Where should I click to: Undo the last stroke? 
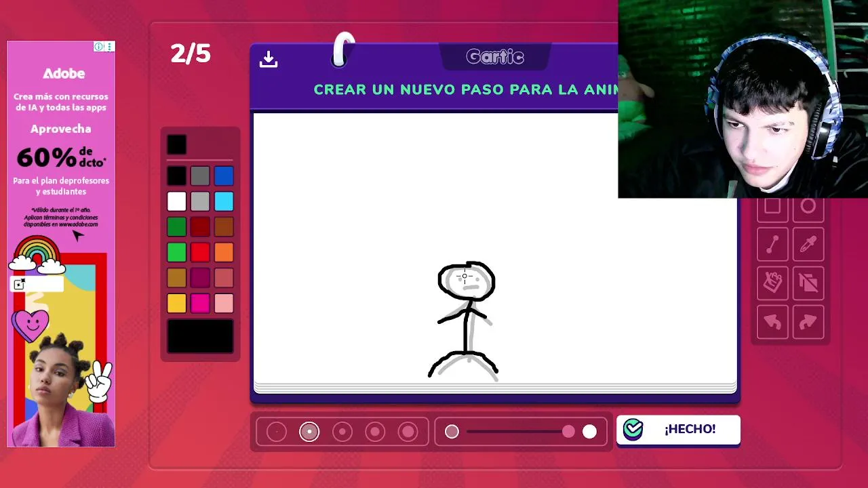click(772, 322)
